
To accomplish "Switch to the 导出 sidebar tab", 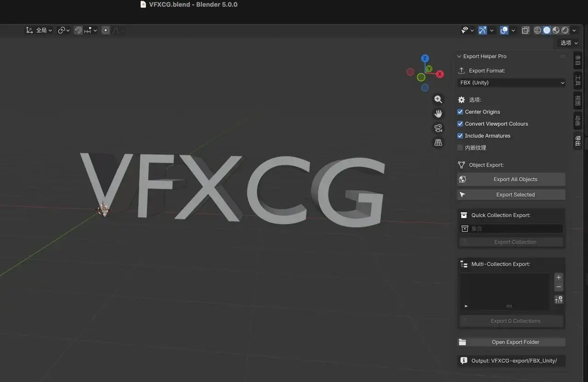I will 578,141.
